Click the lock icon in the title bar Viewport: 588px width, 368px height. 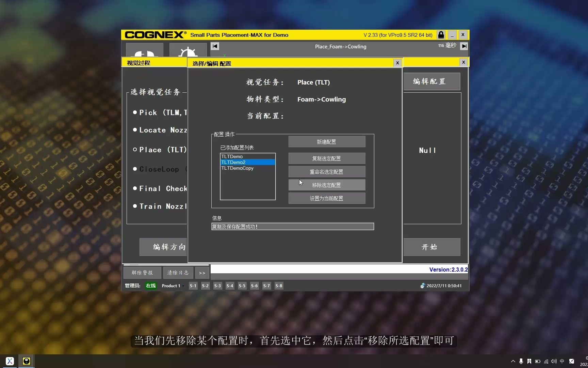coord(441,35)
